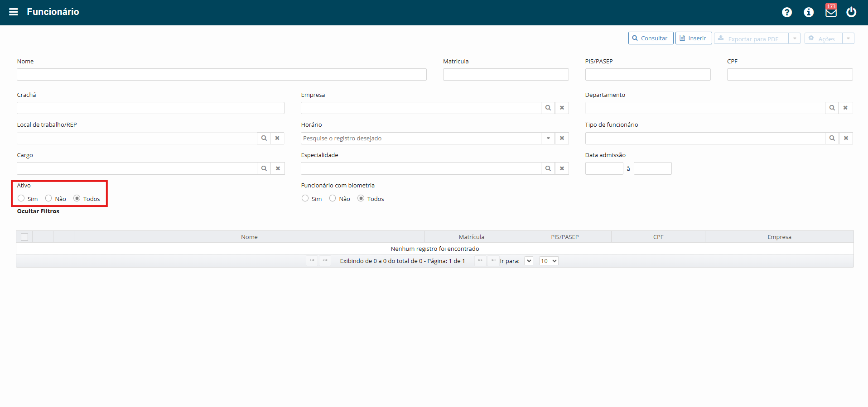Sort by CPF column header
868x407 pixels.
658,237
